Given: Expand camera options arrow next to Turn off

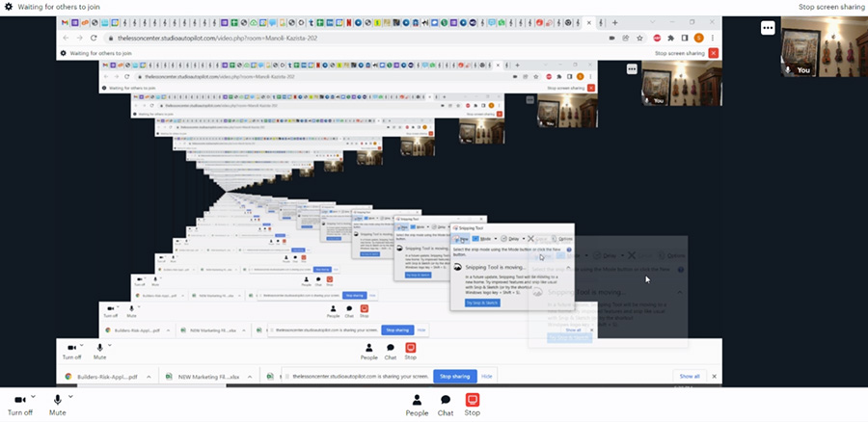Looking at the screenshot, I should click(x=34, y=396).
